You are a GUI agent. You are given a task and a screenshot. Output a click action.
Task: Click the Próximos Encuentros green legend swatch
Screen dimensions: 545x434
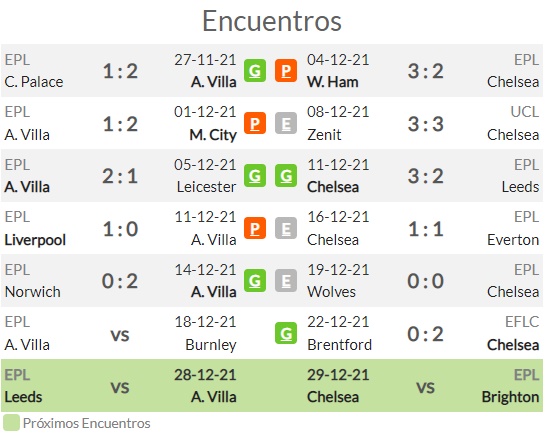(x=11, y=423)
